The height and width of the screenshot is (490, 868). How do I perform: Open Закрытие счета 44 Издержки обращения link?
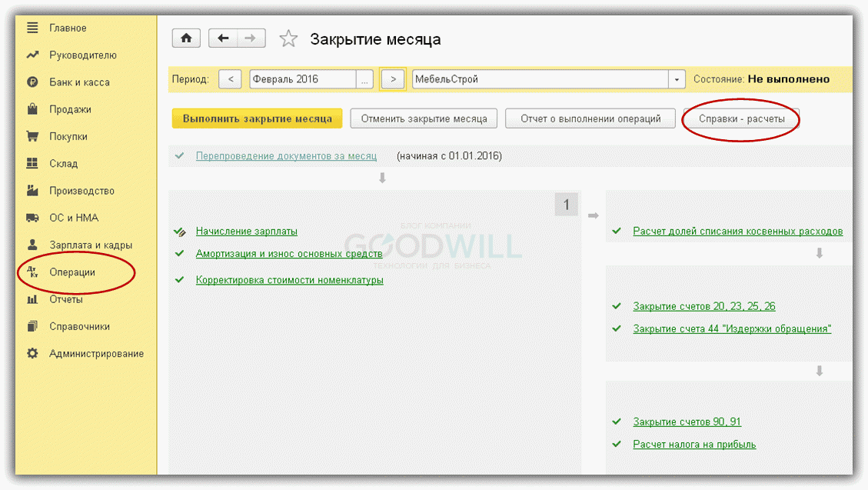(x=732, y=329)
